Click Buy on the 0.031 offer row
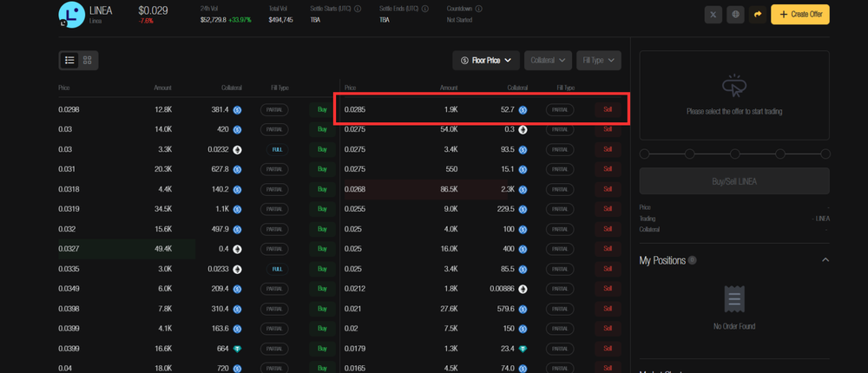 [322, 169]
